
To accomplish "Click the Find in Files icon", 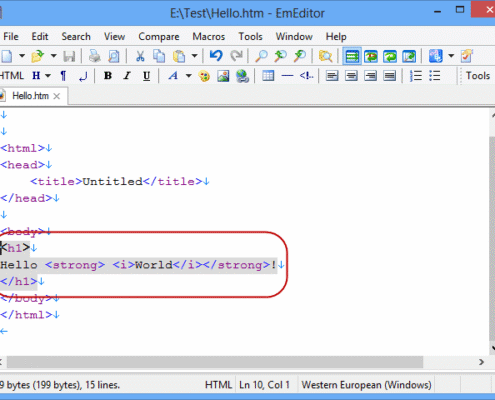I will (x=325, y=56).
